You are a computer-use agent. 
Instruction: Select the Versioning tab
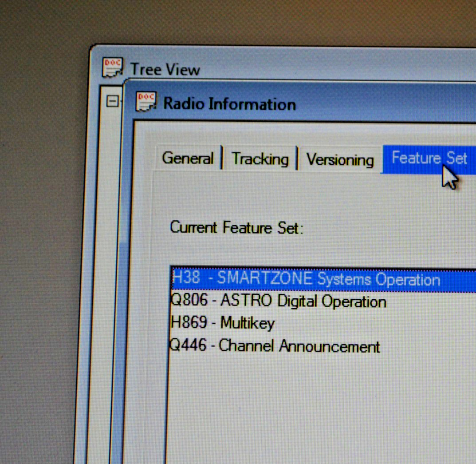click(340, 159)
